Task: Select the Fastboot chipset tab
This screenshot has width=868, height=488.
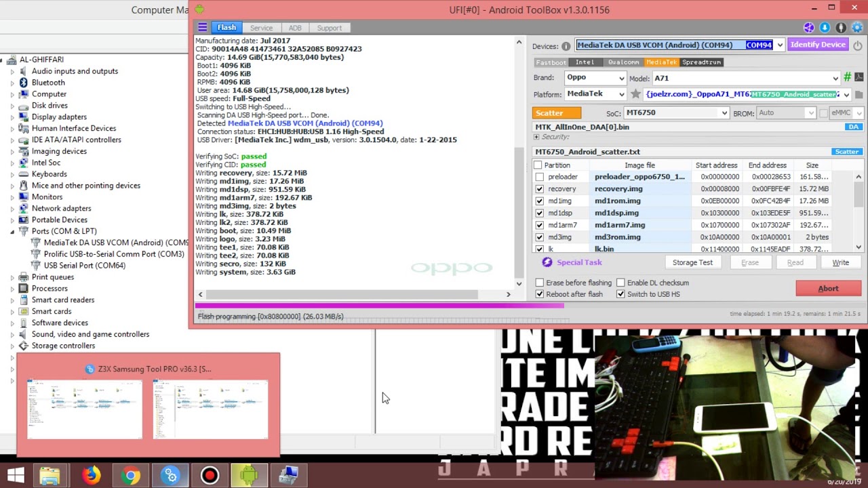Action: [551, 62]
